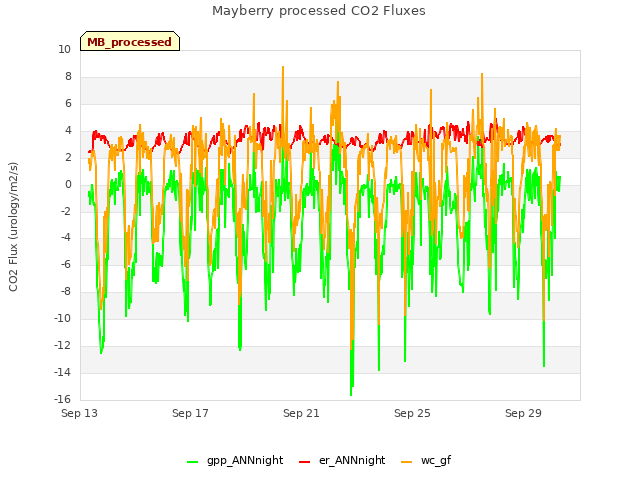The height and width of the screenshot is (480, 640).
Task: Click the y-axis value -12
Action: coord(62,345)
